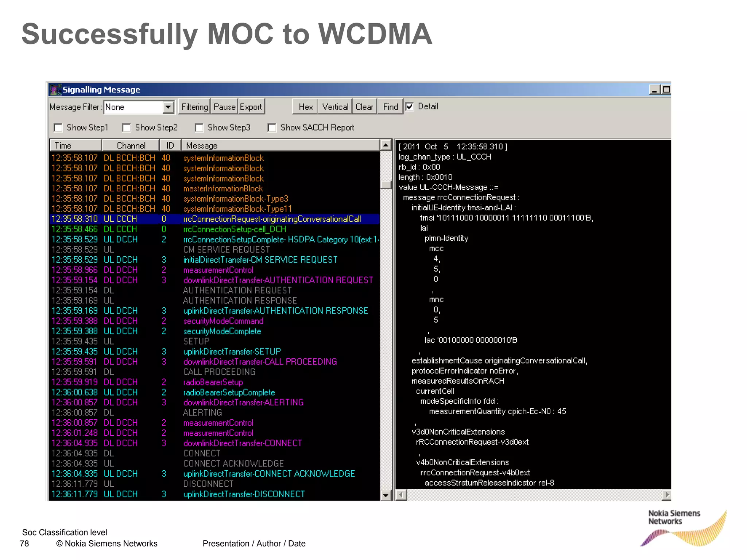Select the uplinkDirectTransfer-SETUP row
Screen dimensions: 747x560
(214, 352)
